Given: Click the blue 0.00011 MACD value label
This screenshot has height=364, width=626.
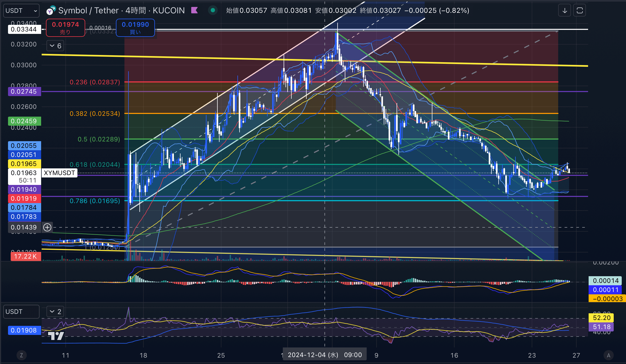Looking at the screenshot, I should coord(605,290).
